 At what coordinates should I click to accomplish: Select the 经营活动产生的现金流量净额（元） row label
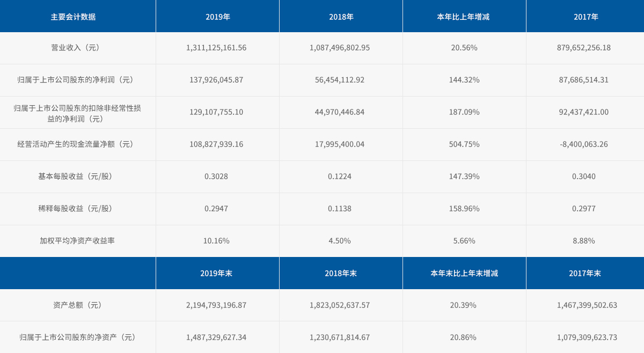coord(75,144)
